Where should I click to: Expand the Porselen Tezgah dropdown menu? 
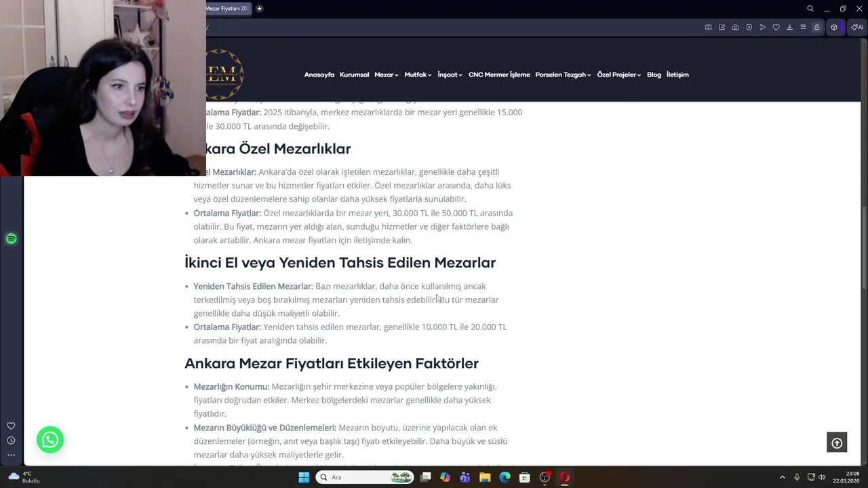pyautogui.click(x=563, y=75)
